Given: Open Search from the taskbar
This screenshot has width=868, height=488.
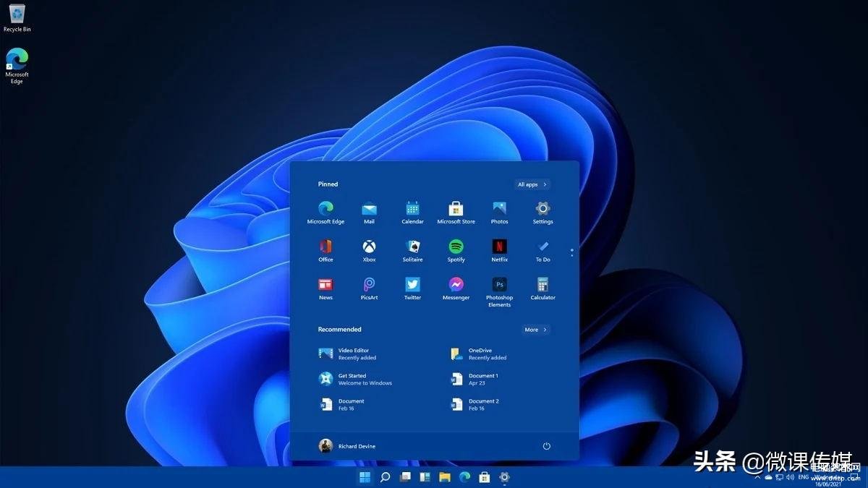Looking at the screenshot, I should [x=385, y=477].
